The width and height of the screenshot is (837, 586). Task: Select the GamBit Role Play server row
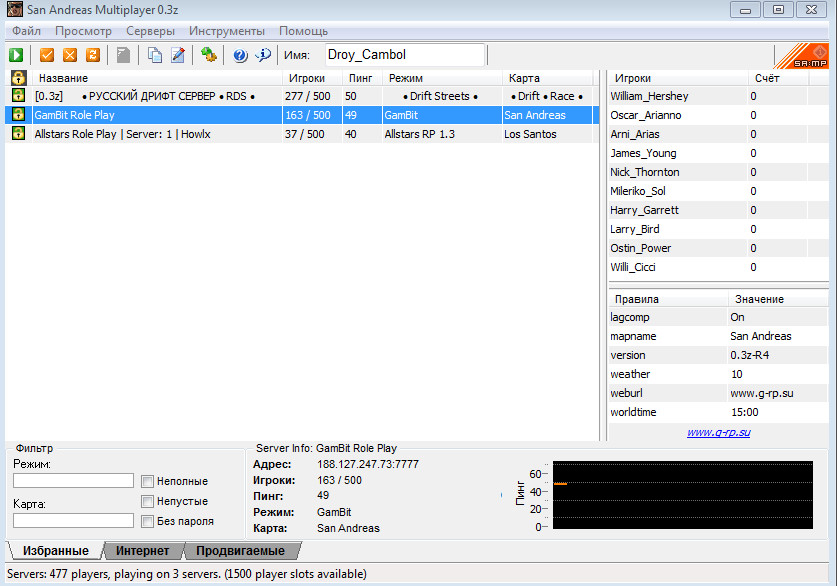point(302,115)
